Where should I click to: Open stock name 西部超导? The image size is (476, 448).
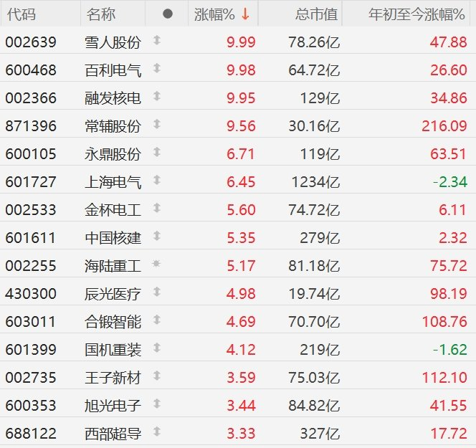click(x=113, y=434)
